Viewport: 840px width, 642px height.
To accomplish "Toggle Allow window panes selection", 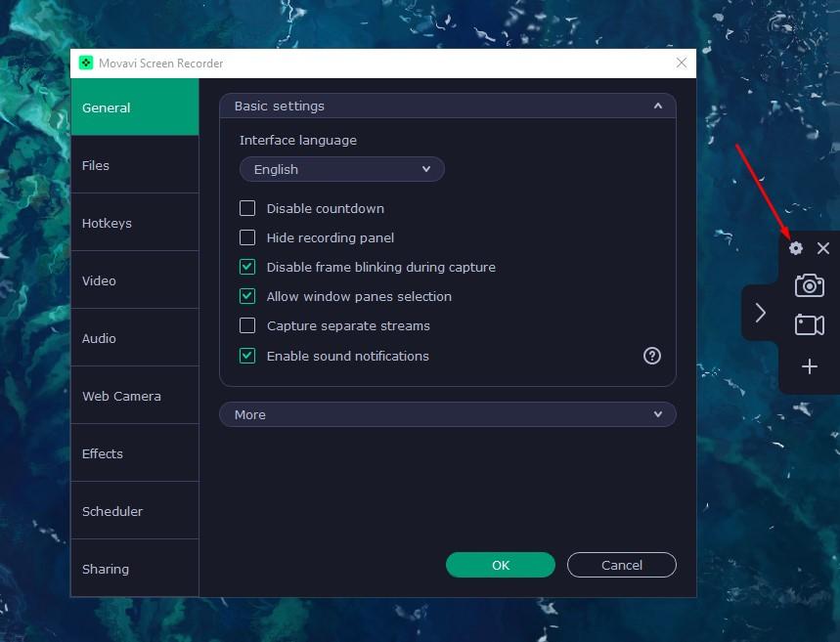I will (247, 296).
